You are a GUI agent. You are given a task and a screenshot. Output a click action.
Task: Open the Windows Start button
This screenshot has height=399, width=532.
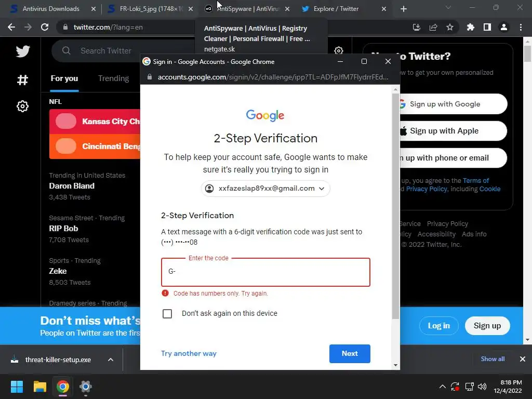pyautogui.click(x=17, y=387)
